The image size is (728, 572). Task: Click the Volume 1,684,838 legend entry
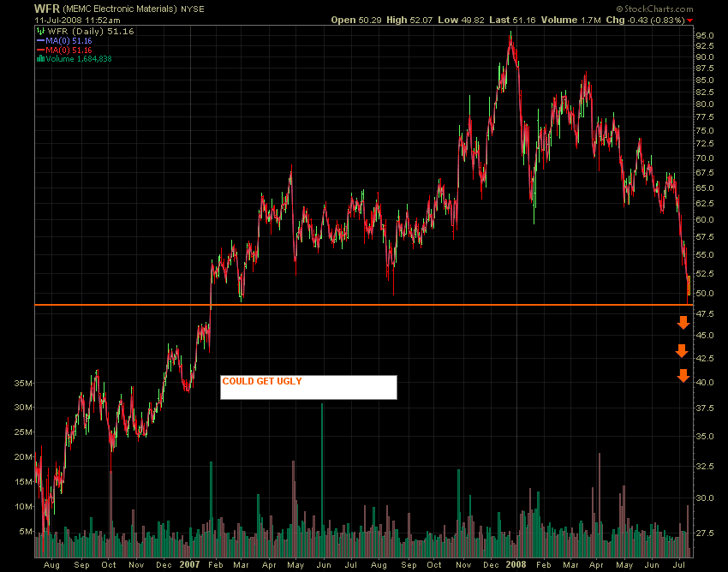79,59
